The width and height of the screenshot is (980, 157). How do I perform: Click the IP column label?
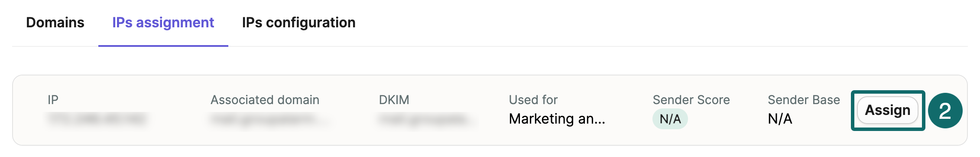53,100
